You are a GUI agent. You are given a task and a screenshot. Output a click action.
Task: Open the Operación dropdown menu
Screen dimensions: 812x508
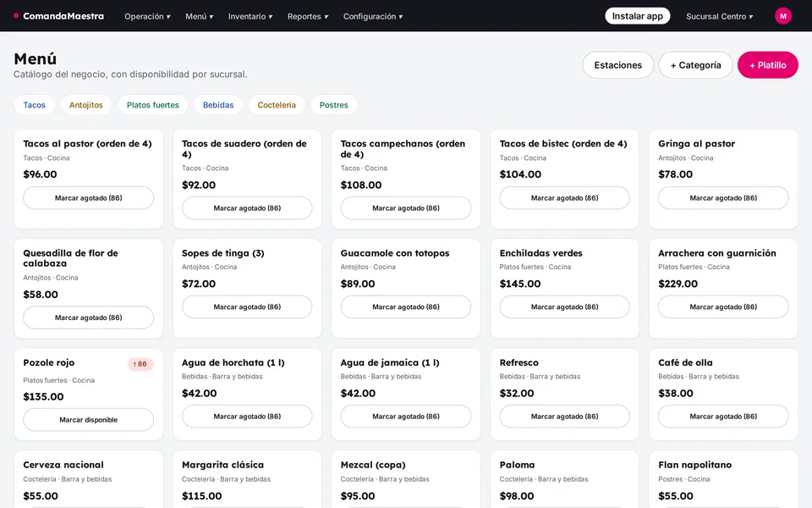point(147,17)
